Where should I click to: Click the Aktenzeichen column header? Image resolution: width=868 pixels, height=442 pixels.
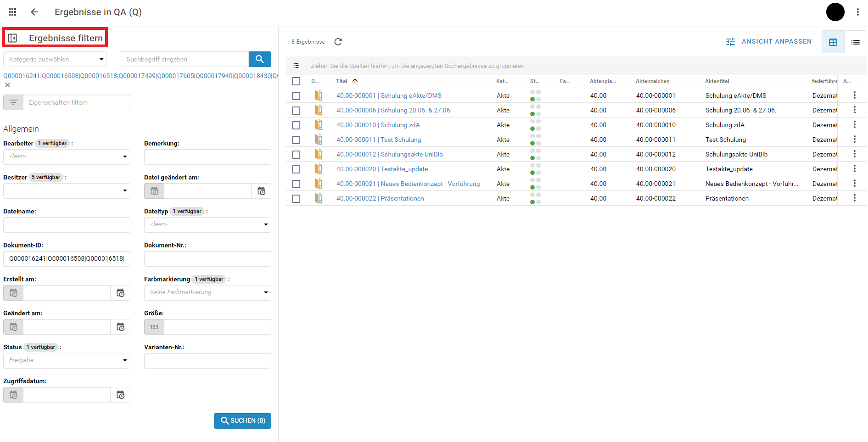point(652,81)
